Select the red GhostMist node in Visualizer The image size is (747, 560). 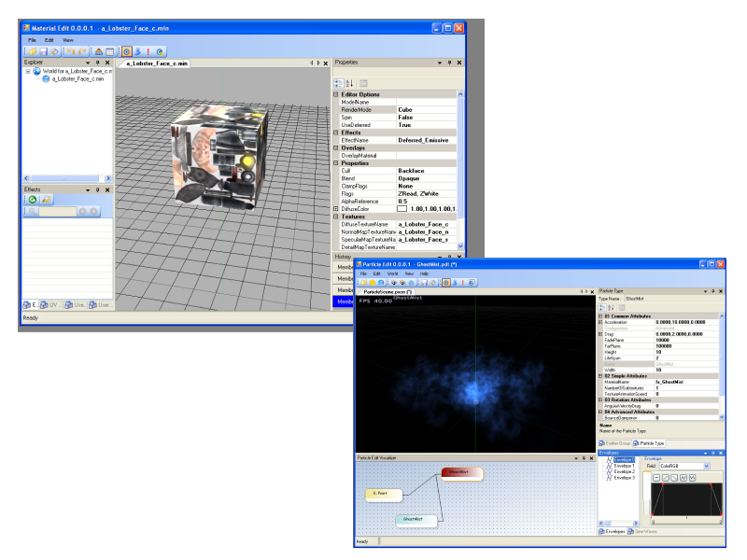click(461, 472)
